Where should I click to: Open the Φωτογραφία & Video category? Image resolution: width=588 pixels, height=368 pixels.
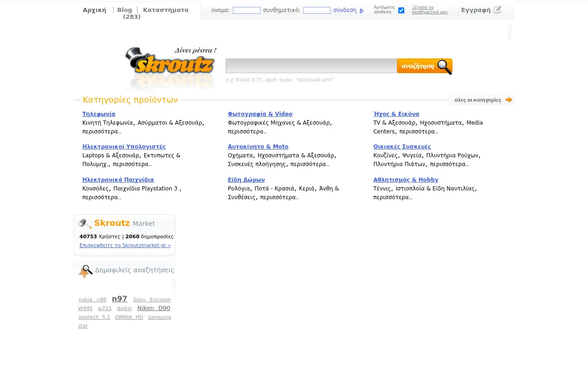(x=260, y=114)
